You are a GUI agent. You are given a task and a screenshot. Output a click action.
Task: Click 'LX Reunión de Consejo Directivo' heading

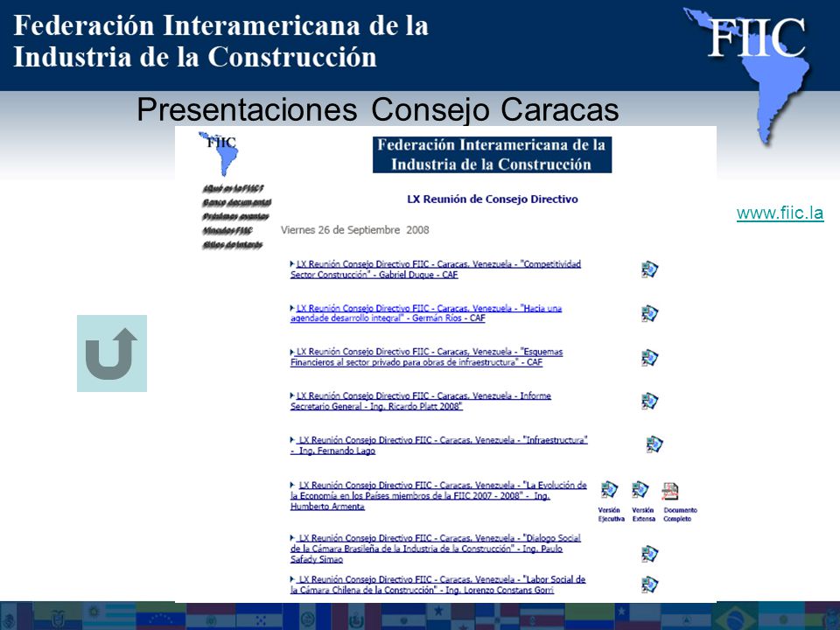coord(493,199)
